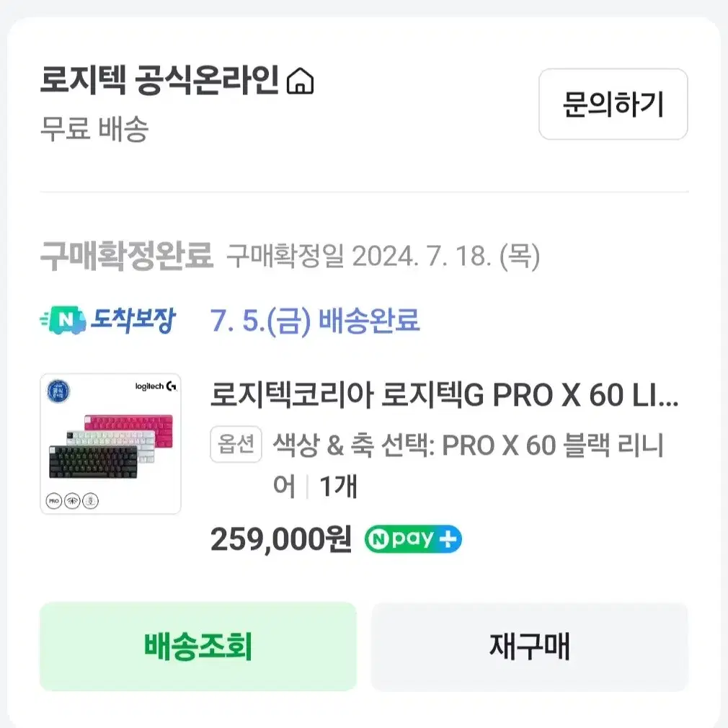The image size is (728, 728).
Task: Click the Logitech G logo in the product image
Action: [156, 386]
